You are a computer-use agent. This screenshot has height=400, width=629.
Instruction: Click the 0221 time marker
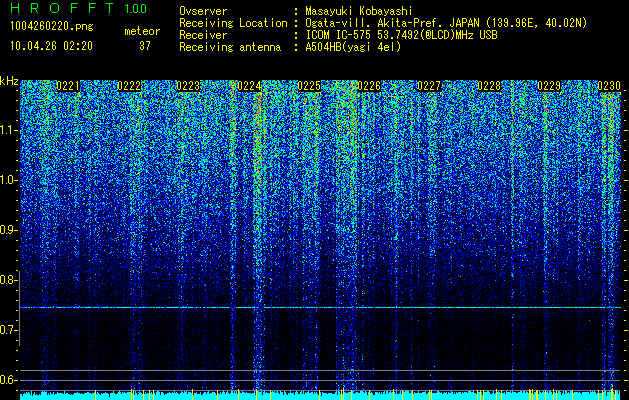pos(68,86)
